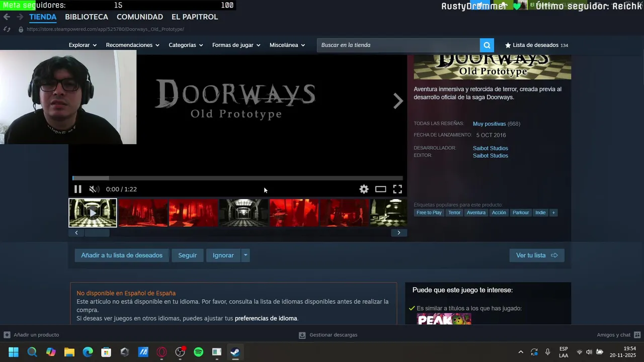Viewport: 644px width, 362px height.
Task: Open Opera GX taskbar icon
Action: click(162, 352)
